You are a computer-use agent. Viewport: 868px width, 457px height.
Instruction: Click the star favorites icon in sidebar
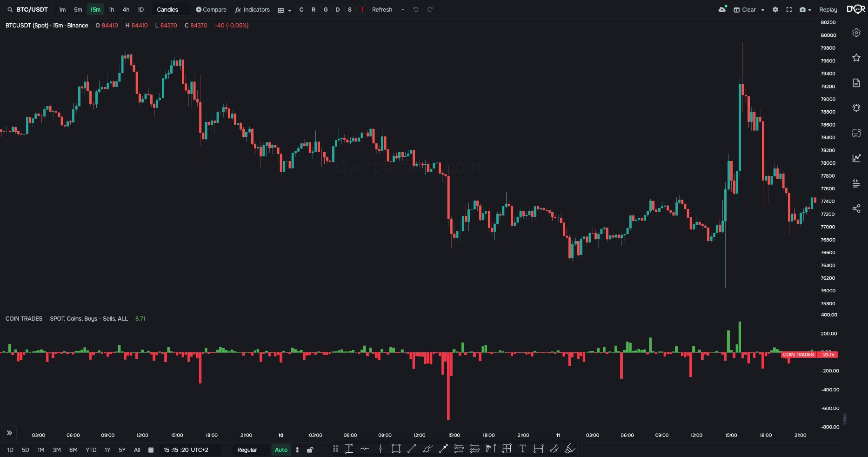point(856,58)
